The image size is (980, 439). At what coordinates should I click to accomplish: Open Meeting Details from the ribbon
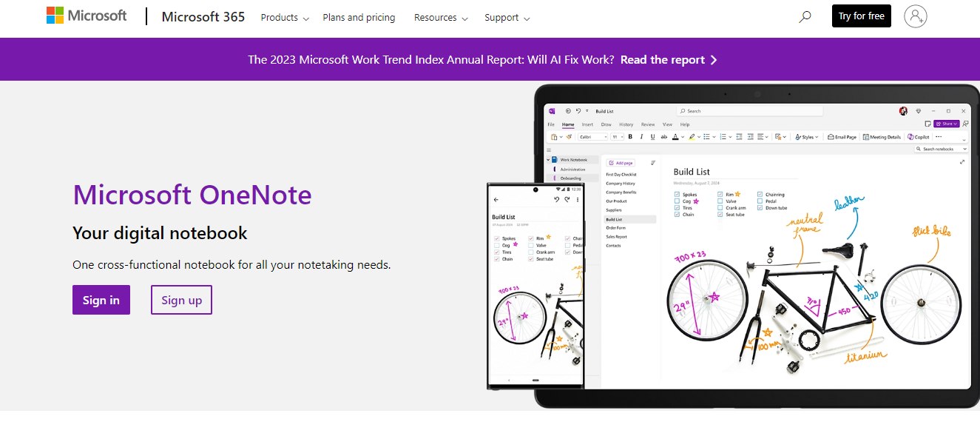click(x=882, y=137)
